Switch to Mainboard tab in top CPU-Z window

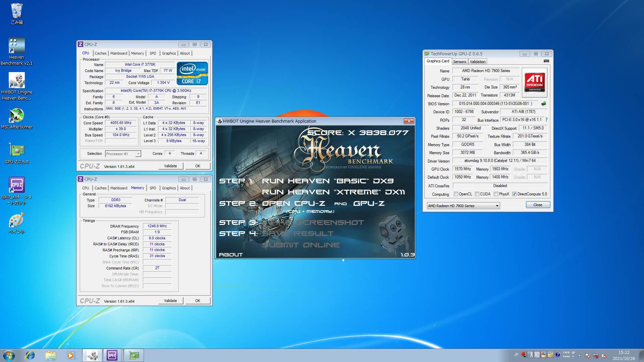119,53
